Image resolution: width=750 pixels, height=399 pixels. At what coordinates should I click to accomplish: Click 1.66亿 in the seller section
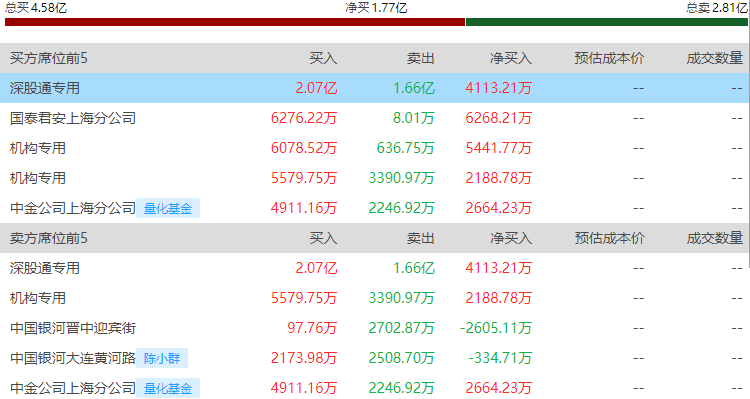tap(414, 268)
